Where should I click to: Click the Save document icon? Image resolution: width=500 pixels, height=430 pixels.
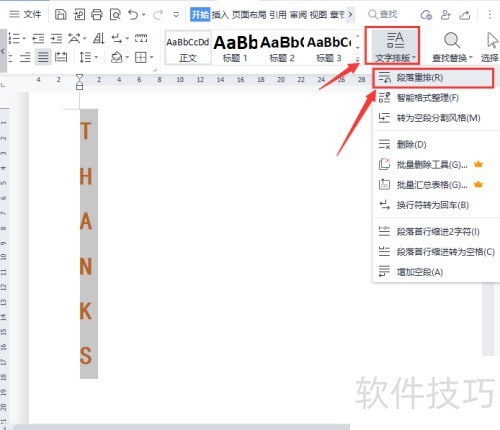coord(61,15)
